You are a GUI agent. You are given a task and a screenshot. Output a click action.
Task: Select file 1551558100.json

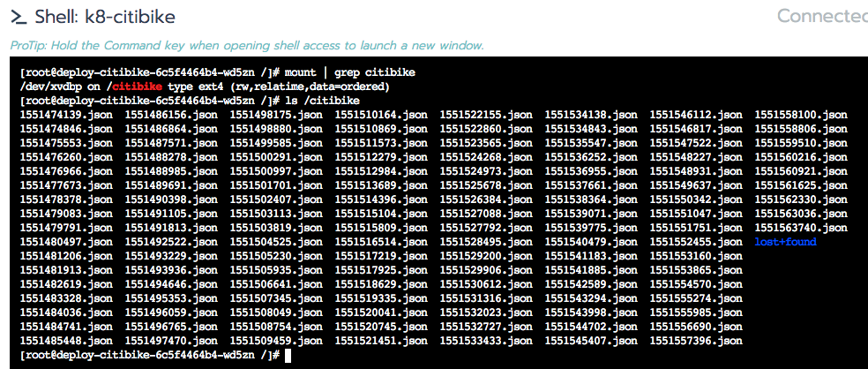pos(801,116)
